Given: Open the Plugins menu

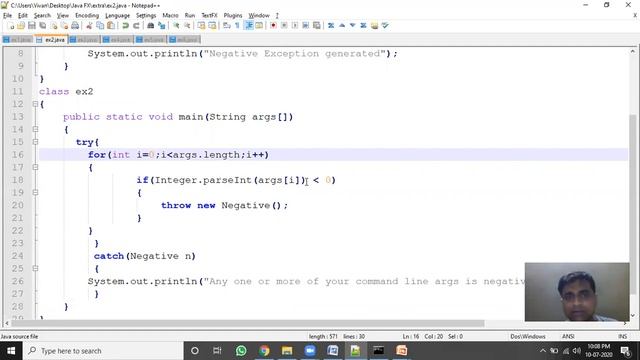Looking at the screenshot, I should coord(233,16).
